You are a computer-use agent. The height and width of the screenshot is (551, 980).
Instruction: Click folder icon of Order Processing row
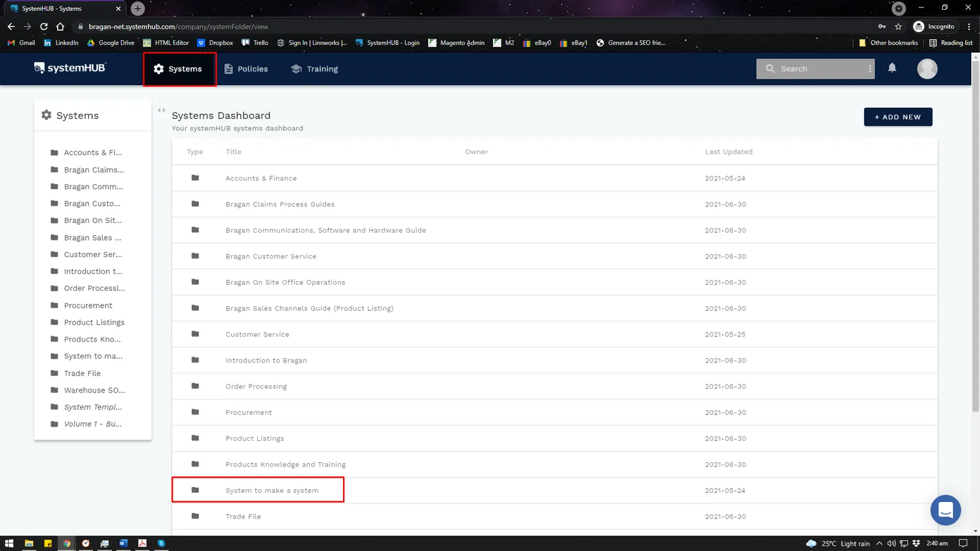click(195, 386)
